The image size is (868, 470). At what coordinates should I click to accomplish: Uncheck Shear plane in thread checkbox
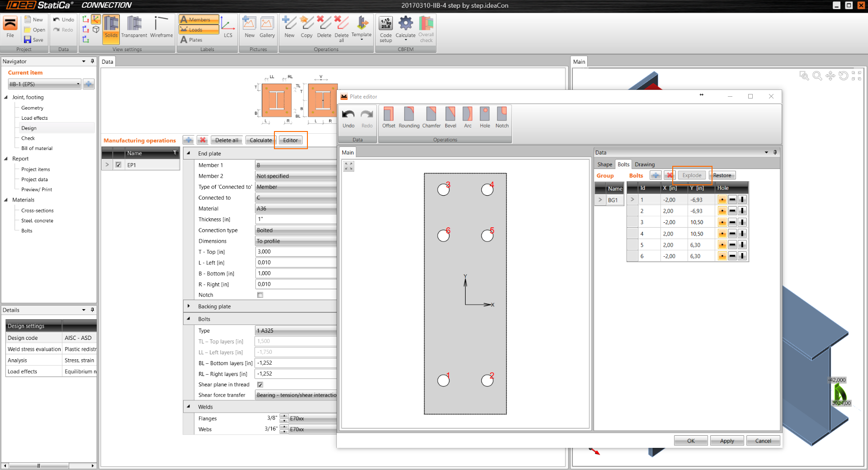click(x=260, y=385)
